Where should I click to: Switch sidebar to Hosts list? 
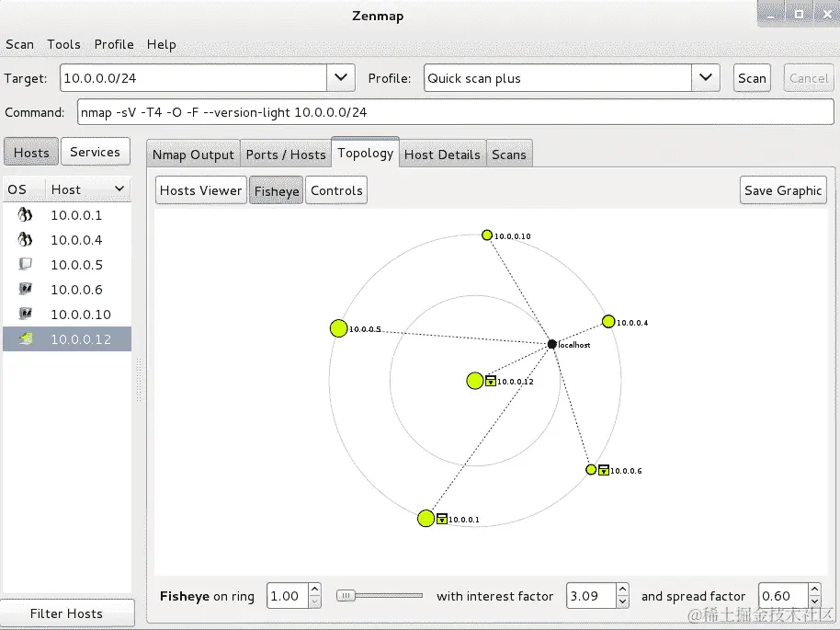[31, 153]
